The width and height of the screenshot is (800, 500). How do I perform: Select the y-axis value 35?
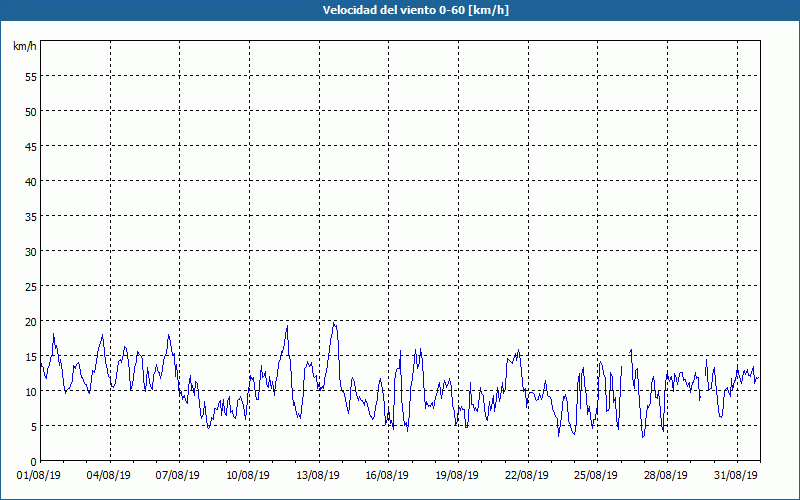click(31, 216)
